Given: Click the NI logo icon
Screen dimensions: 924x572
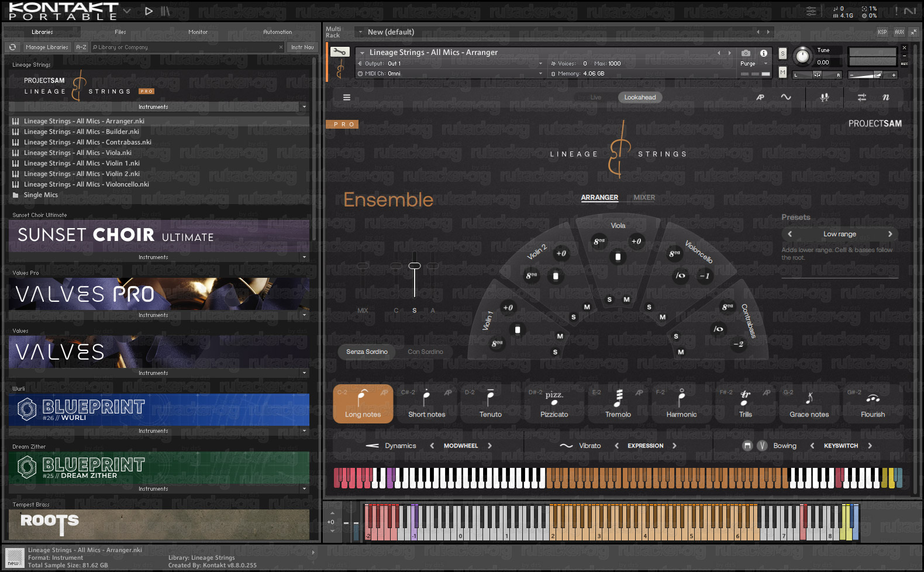Looking at the screenshot, I should [x=910, y=11].
